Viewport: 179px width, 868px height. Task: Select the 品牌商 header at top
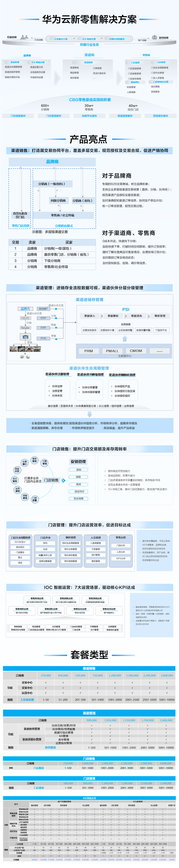(27, 56)
